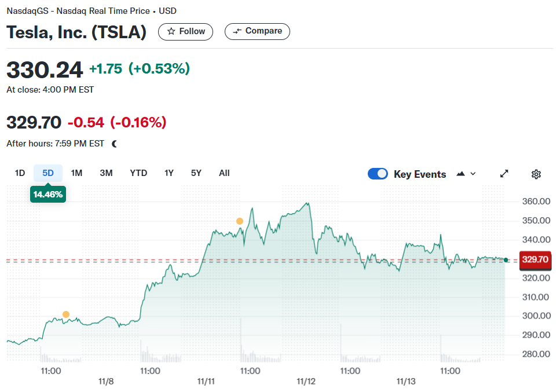
Task: Toggle the Key Events switch off
Action: [x=378, y=174]
